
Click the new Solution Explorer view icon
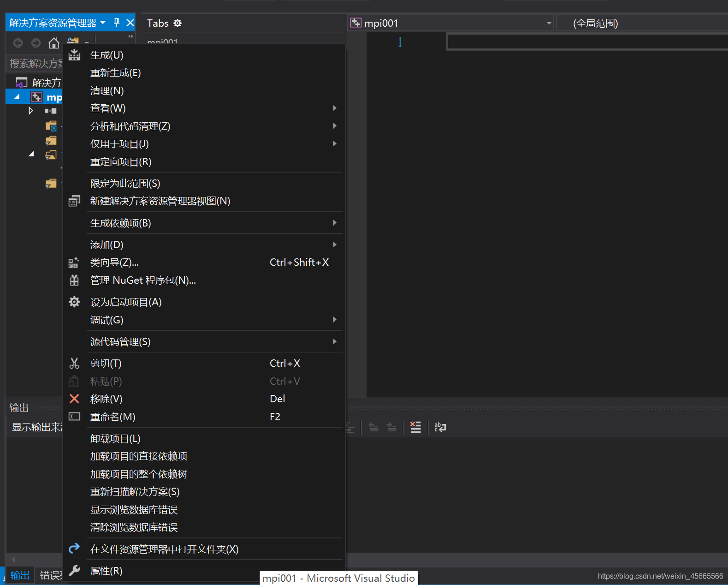(74, 201)
